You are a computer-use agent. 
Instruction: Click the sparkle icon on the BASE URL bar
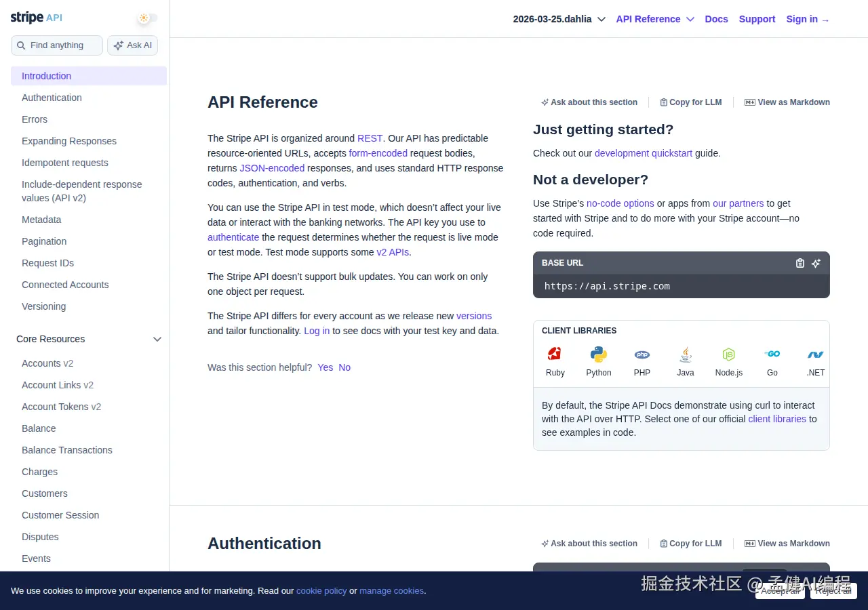pyautogui.click(x=816, y=263)
